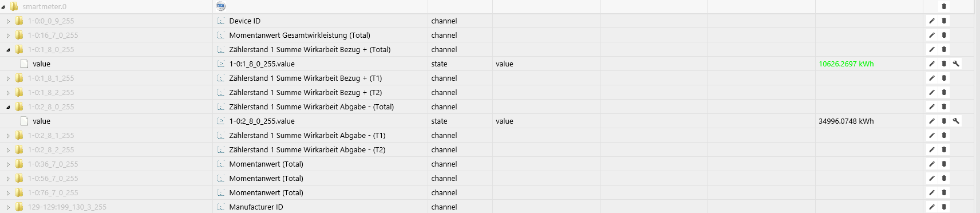The width and height of the screenshot is (980, 213).
Task: Edit Momentanwert Gesamtwirkleistung (Total) channel
Action: pyautogui.click(x=931, y=35)
